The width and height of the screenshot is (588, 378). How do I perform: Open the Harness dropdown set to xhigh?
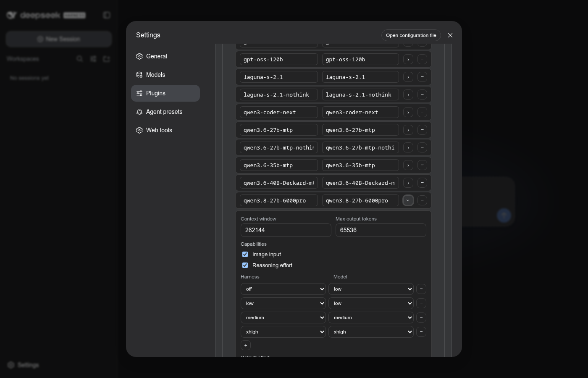(283, 332)
